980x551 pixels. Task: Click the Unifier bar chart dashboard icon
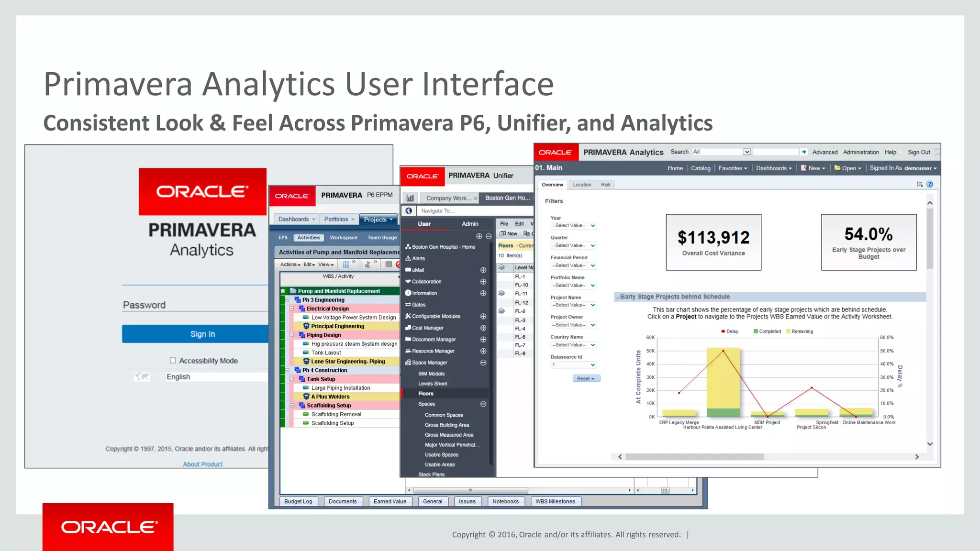(410, 198)
